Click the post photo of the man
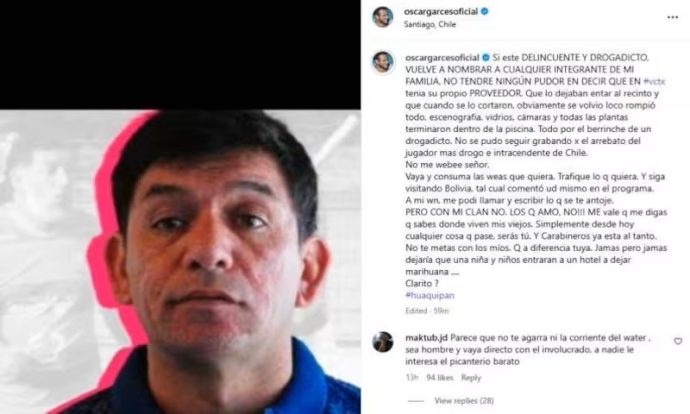Screen dimensions: 690x414 (x=180, y=262)
